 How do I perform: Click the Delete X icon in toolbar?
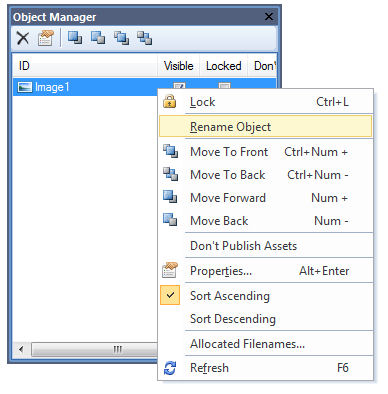click(23, 38)
